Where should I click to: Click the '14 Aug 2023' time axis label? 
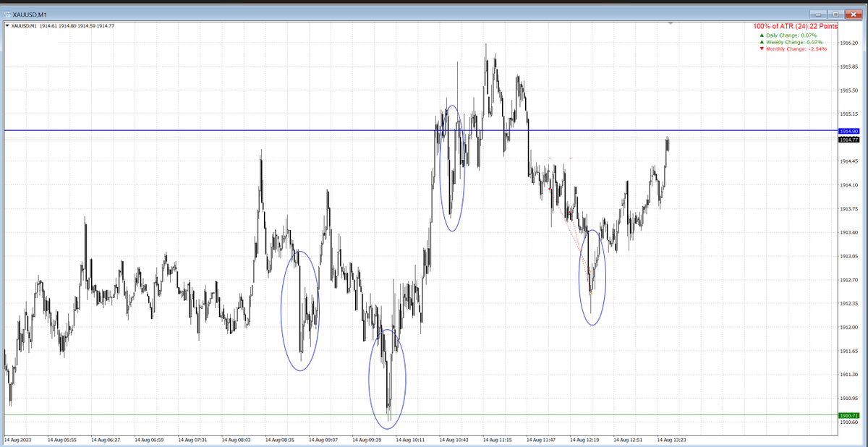point(17,439)
